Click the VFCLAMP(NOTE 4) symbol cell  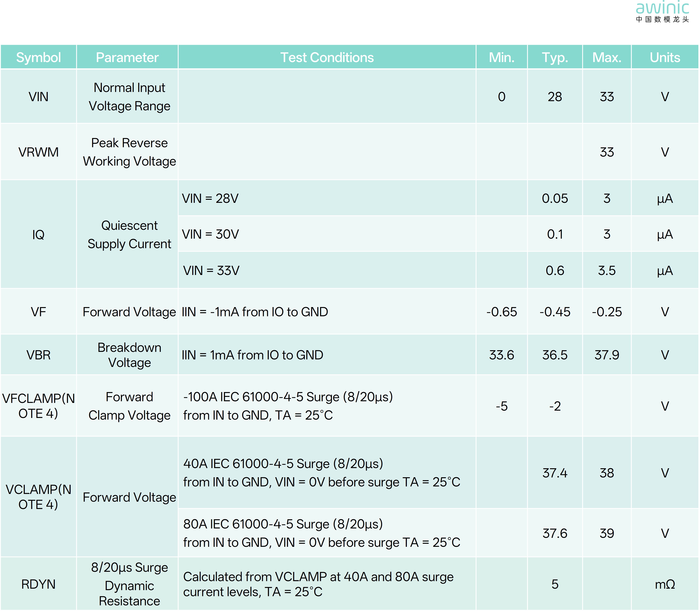[38, 406]
